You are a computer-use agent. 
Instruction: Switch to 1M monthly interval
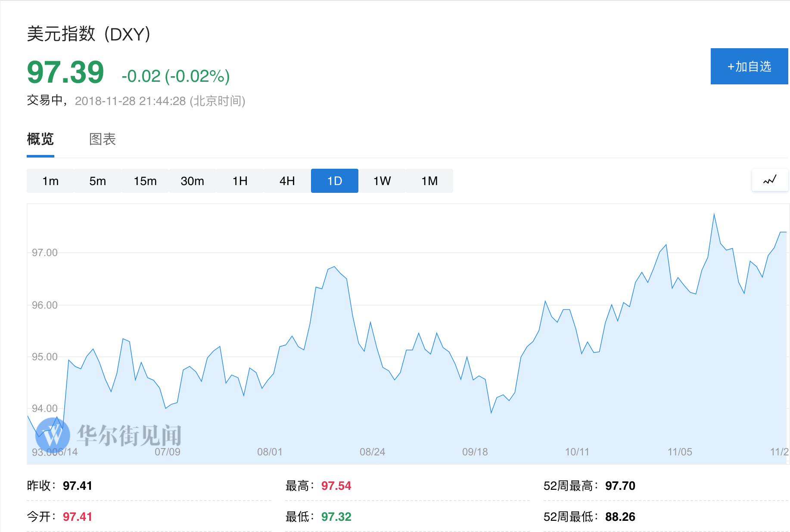[x=429, y=181]
